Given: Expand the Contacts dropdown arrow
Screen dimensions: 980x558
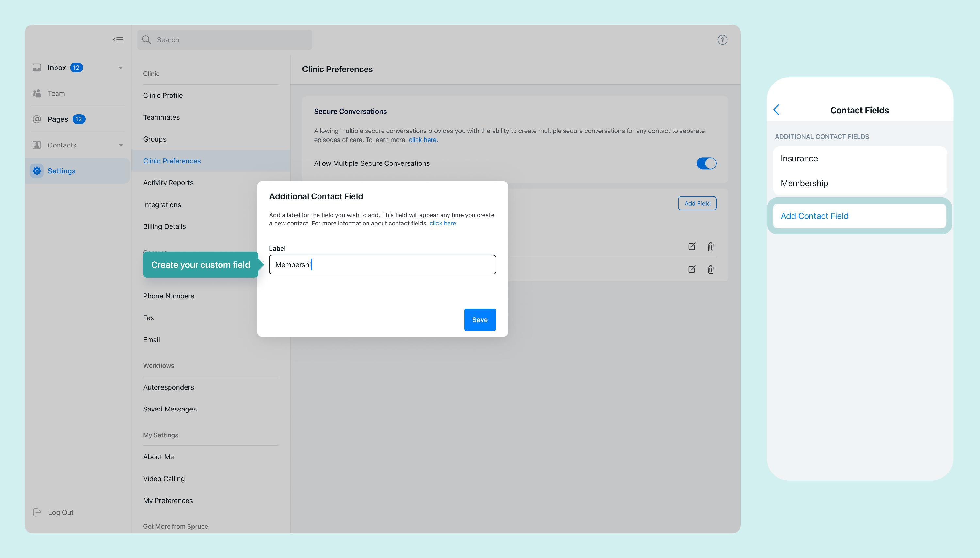Looking at the screenshot, I should [x=121, y=145].
